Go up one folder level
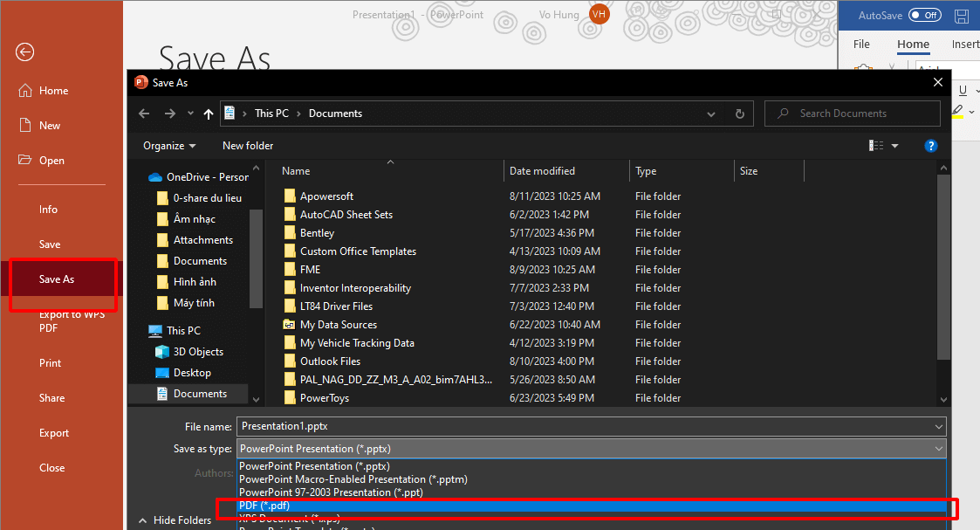Image resolution: width=980 pixels, height=530 pixels. (209, 114)
